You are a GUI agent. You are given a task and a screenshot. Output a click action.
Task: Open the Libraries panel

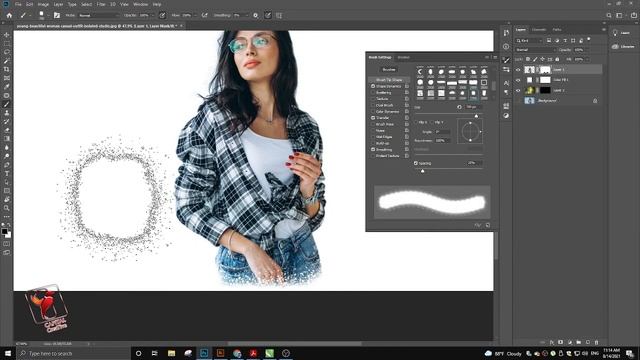pos(623,47)
